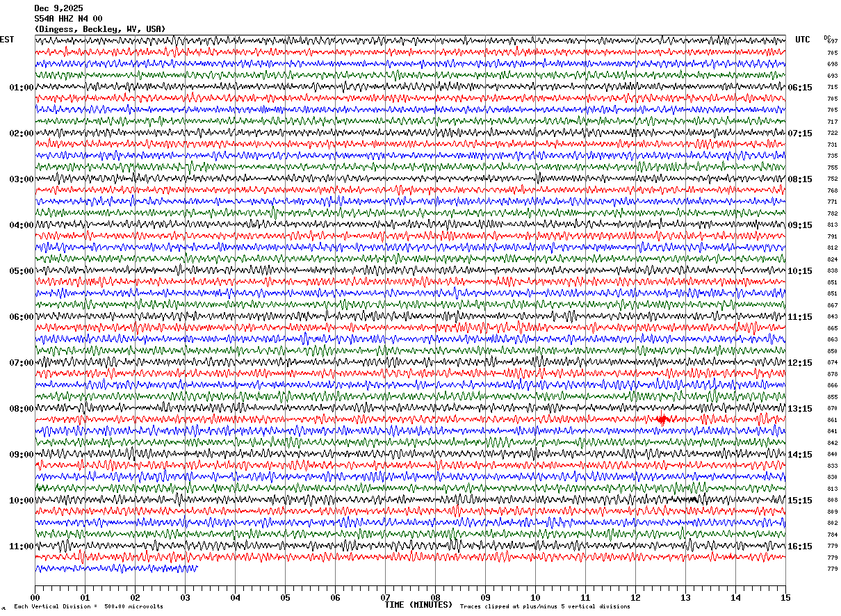Click the DC offset value 697
This screenshot has height=616, width=841.
click(x=833, y=42)
